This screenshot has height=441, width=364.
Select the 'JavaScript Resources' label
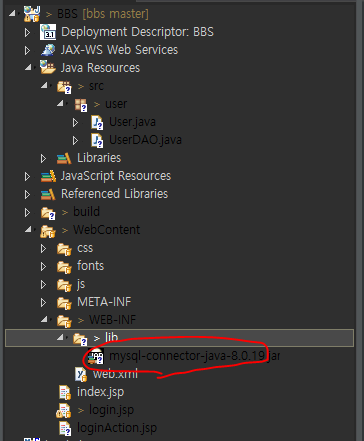116,176
